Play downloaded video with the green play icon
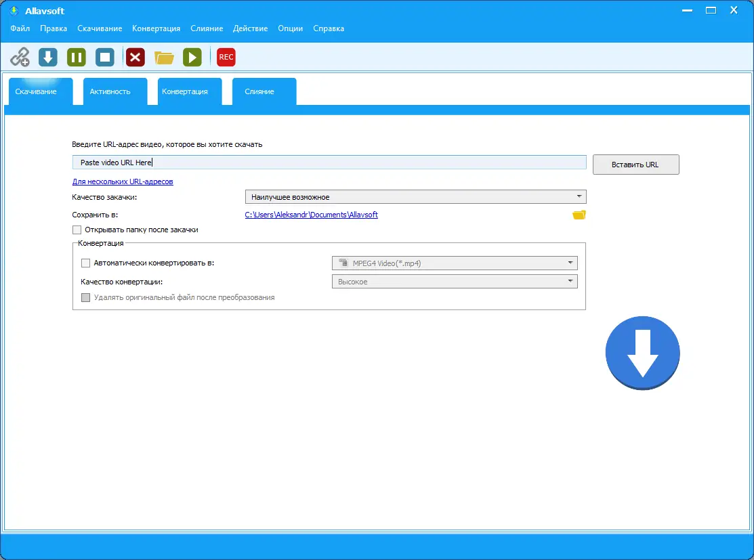The image size is (754, 560). click(192, 57)
